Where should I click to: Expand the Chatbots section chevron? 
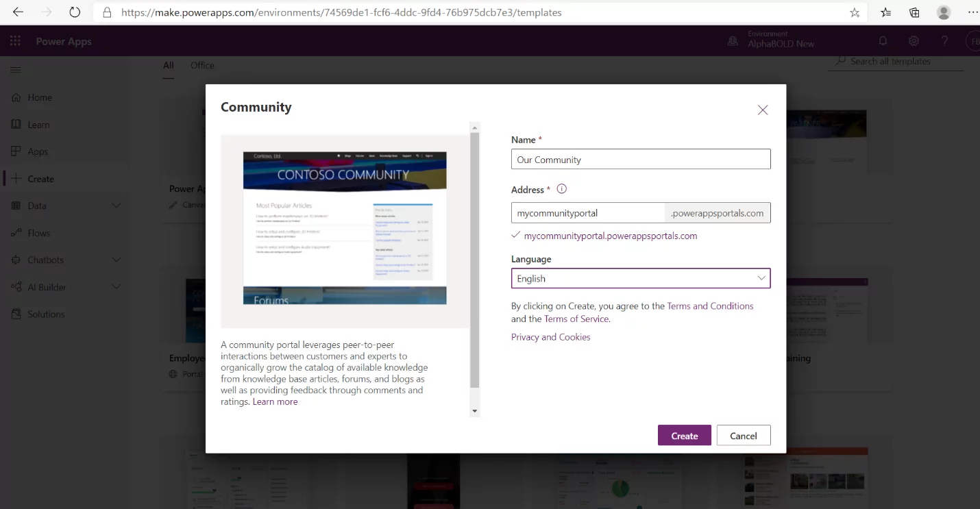pyautogui.click(x=116, y=260)
